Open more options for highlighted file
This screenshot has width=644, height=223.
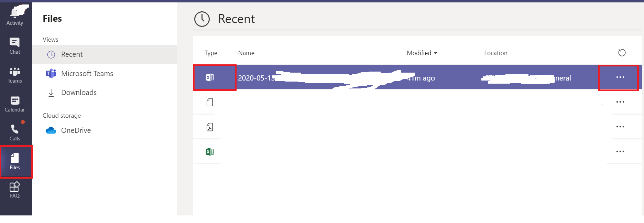pos(620,77)
